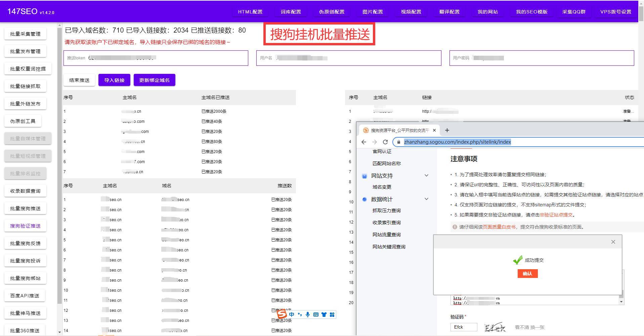Collapse the 网站支持 section chevron

point(426,176)
